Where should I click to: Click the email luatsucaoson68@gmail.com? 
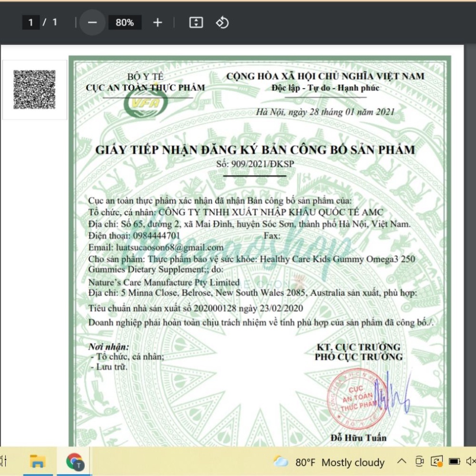pos(169,247)
